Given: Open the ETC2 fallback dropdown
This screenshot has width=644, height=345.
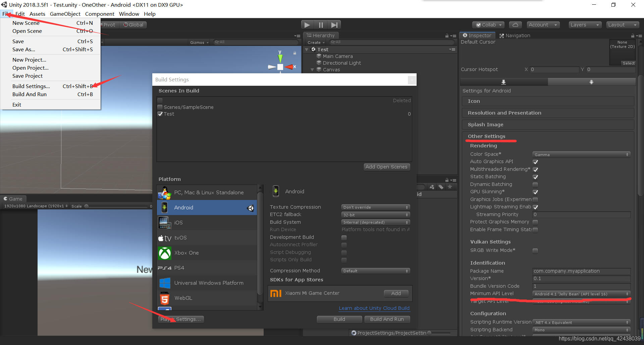Looking at the screenshot, I should coord(375,215).
